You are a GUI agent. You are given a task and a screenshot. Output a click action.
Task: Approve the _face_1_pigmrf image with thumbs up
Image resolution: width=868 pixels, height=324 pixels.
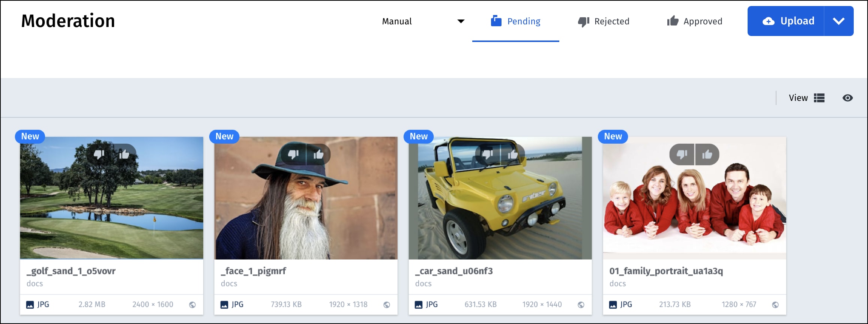click(318, 154)
